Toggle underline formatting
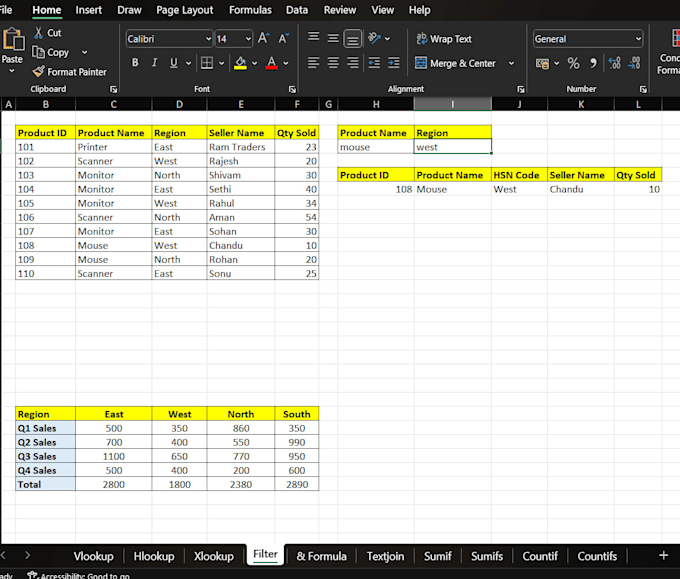 [174, 63]
